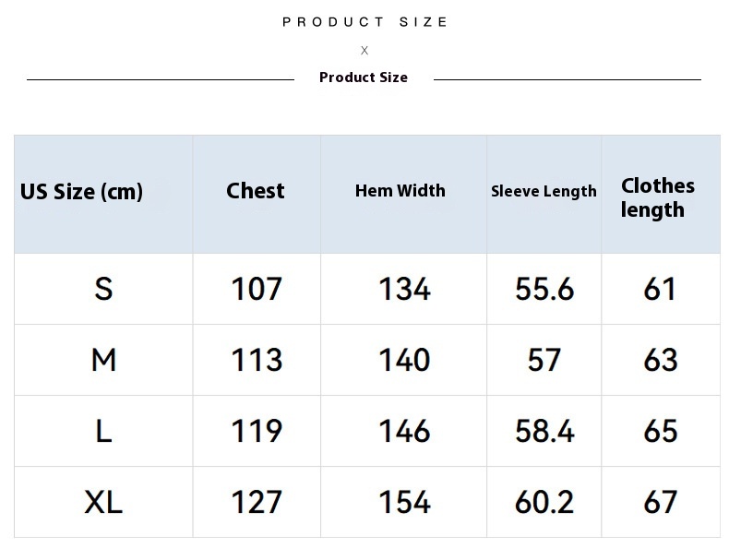Select the Hem Width column header

click(400, 191)
